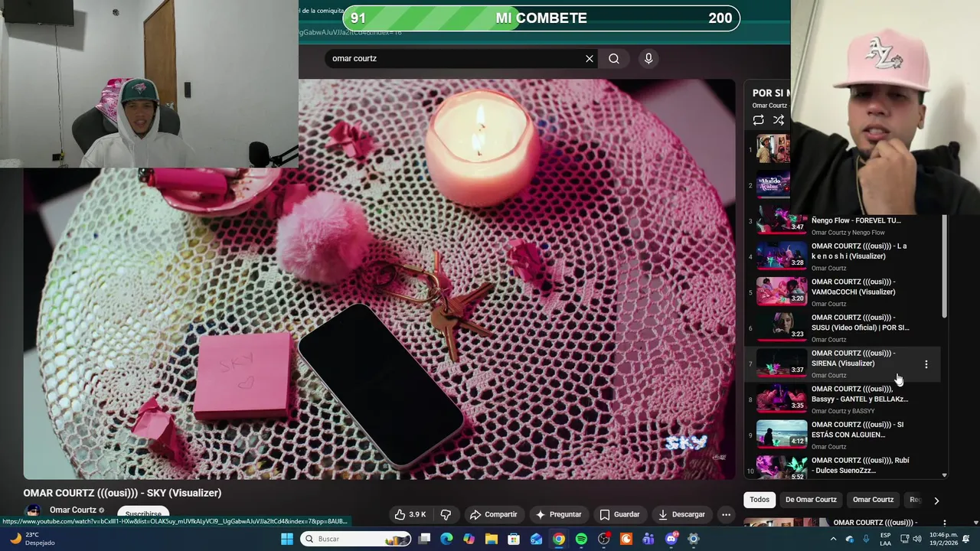
Task: Open the 3:28 duration thumbnail
Action: pos(782,256)
